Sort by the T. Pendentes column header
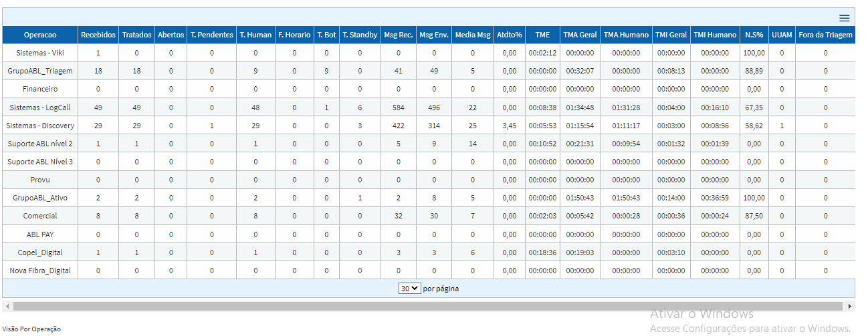Viewport: 868px width, 336px height. pyautogui.click(x=211, y=35)
